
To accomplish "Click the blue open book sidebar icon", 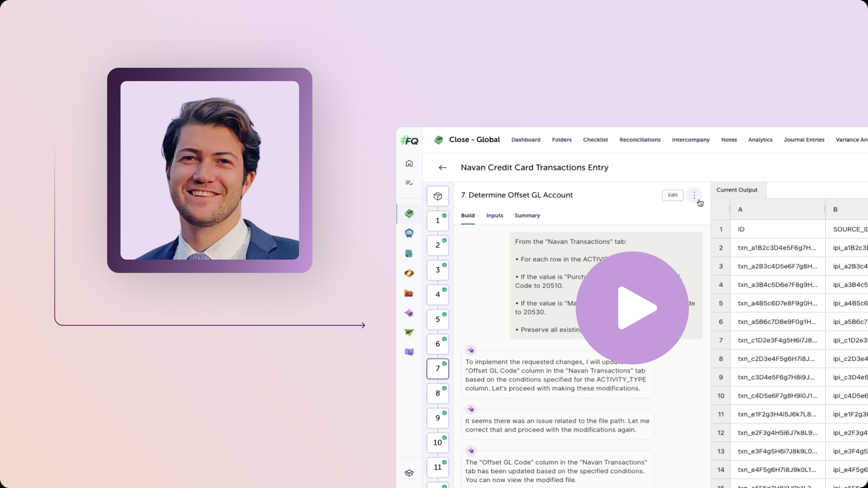I will 409,352.
